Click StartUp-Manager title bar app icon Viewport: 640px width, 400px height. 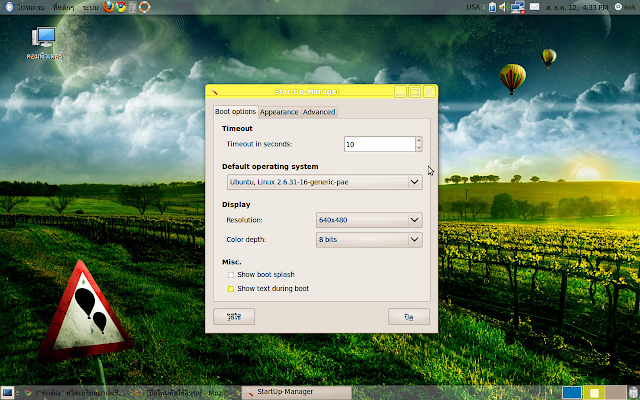214,92
